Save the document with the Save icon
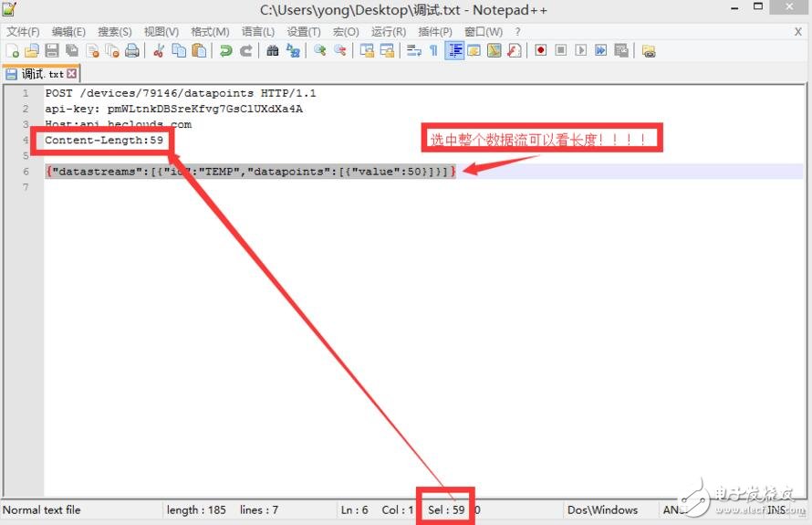Screen dimensions: 812x525 (52, 51)
